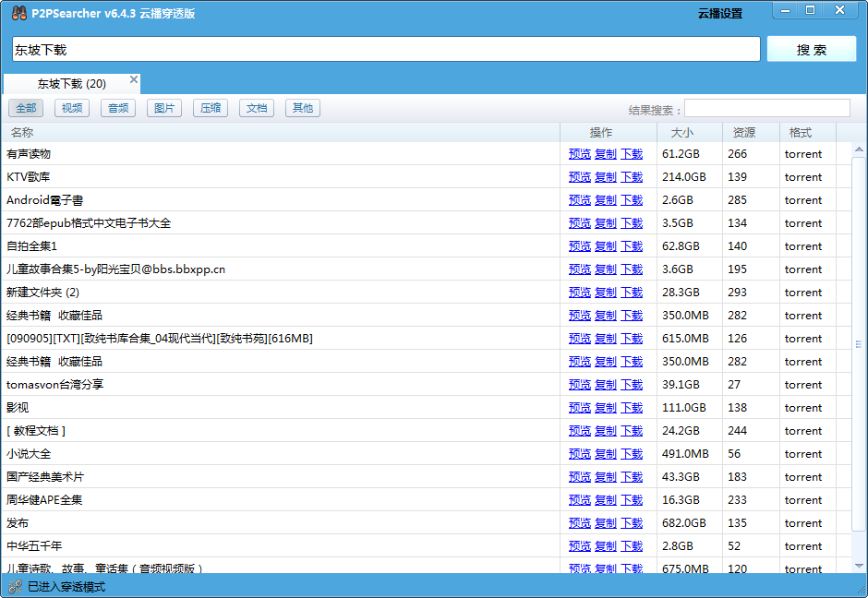Filter results by 音频
Screen dimensions: 868x598
(118, 108)
